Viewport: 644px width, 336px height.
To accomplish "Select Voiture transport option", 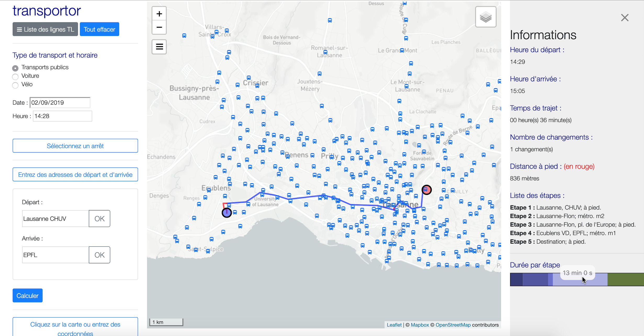I will pos(15,76).
